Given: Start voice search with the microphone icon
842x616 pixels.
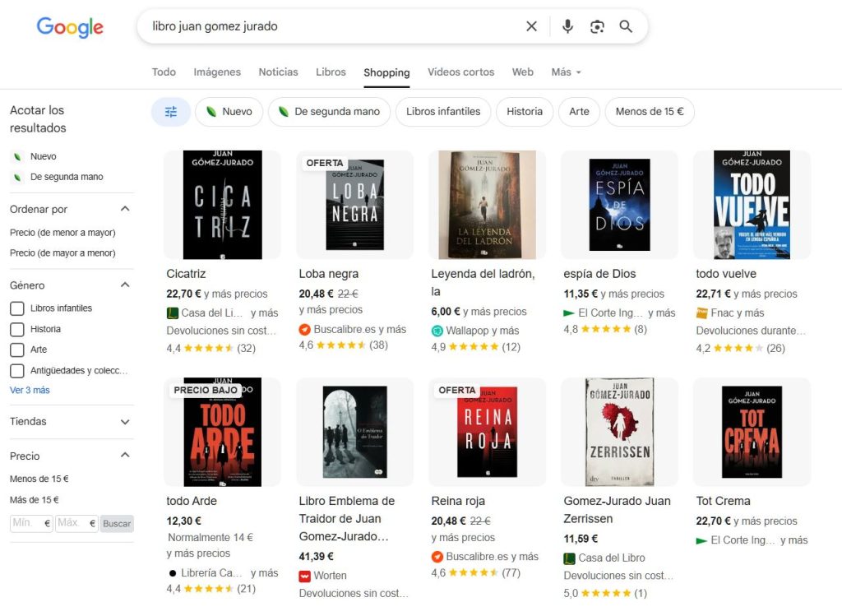Looking at the screenshot, I should [567, 26].
